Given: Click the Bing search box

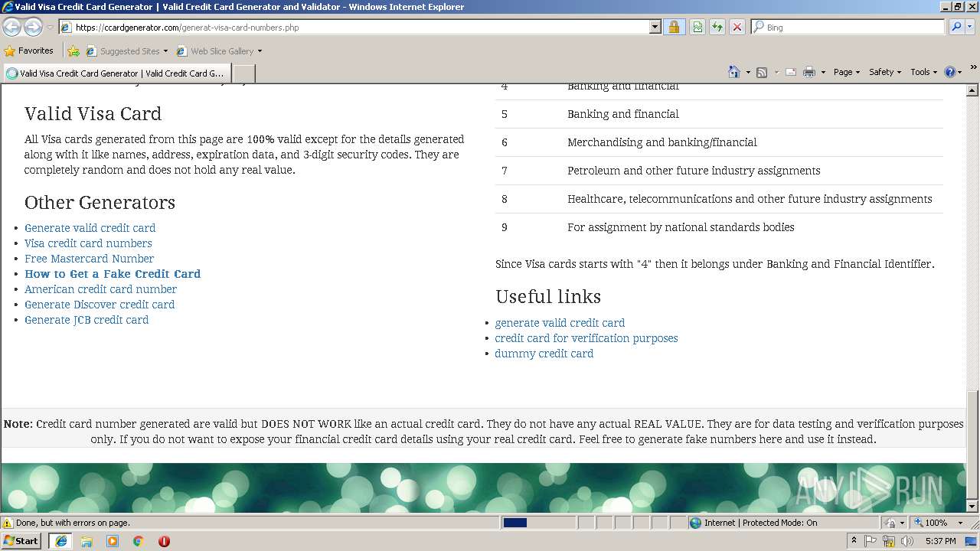Looking at the screenshot, I should (x=848, y=27).
